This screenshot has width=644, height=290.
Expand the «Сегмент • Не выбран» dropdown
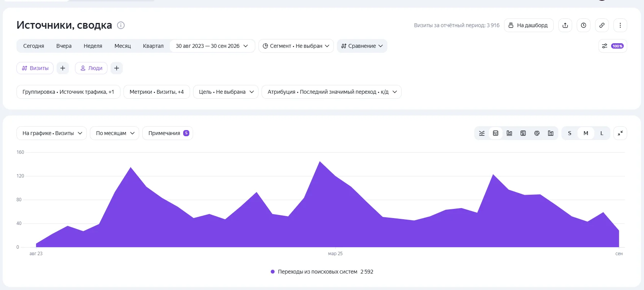296,46
